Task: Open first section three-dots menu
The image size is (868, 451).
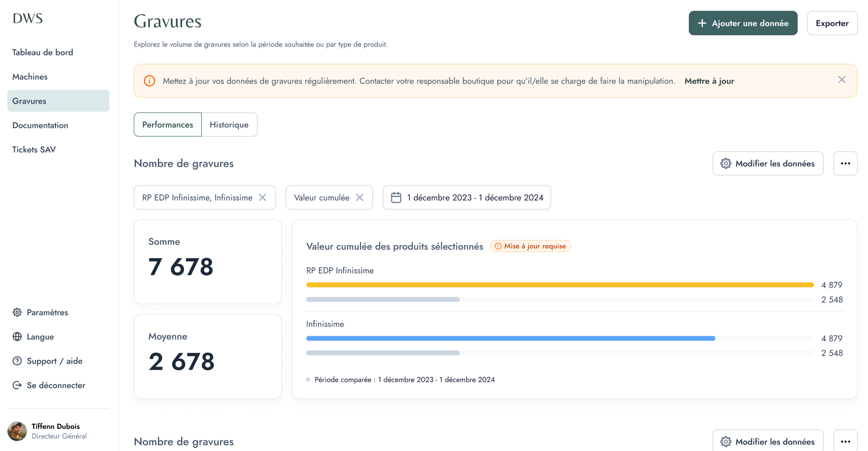Action: [845, 163]
